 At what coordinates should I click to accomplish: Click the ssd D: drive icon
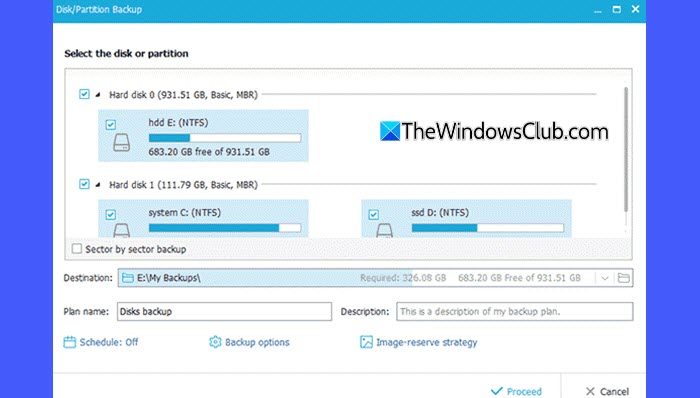click(x=384, y=231)
